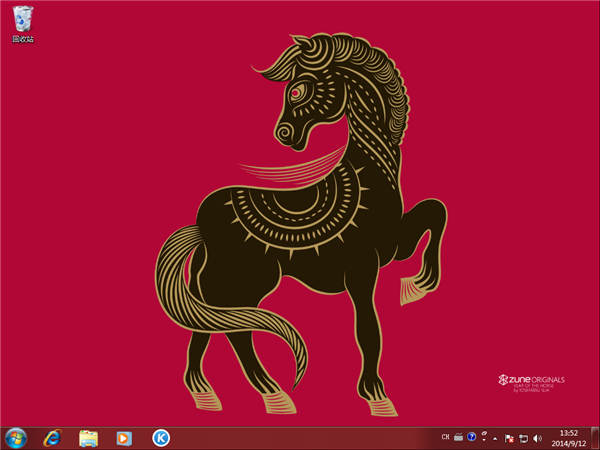Image resolution: width=600 pixels, height=450 pixels.
Task: Launch Internet Explorer from the taskbar
Action: tap(52, 438)
